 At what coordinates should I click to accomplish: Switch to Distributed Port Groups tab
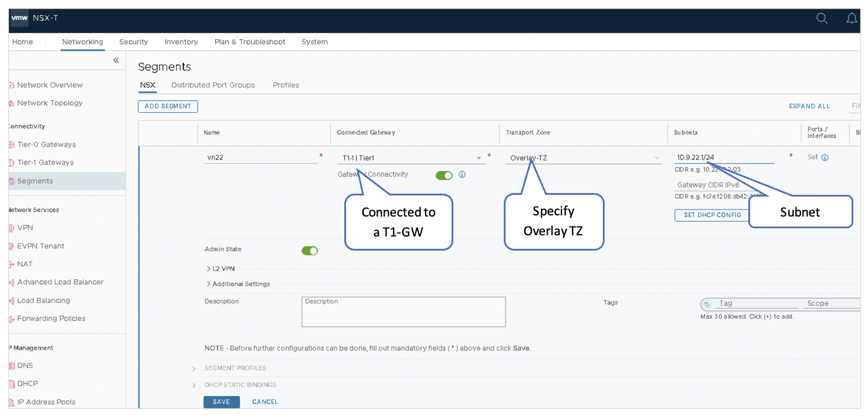tap(213, 85)
